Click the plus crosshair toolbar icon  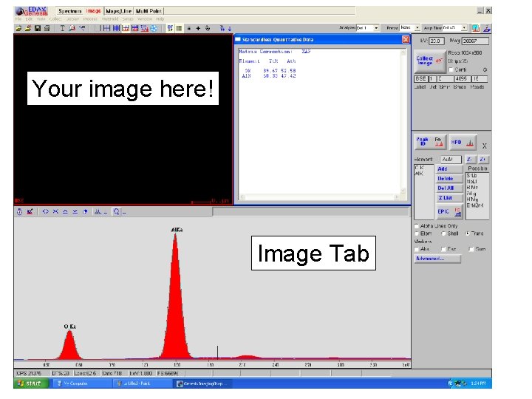(198, 29)
